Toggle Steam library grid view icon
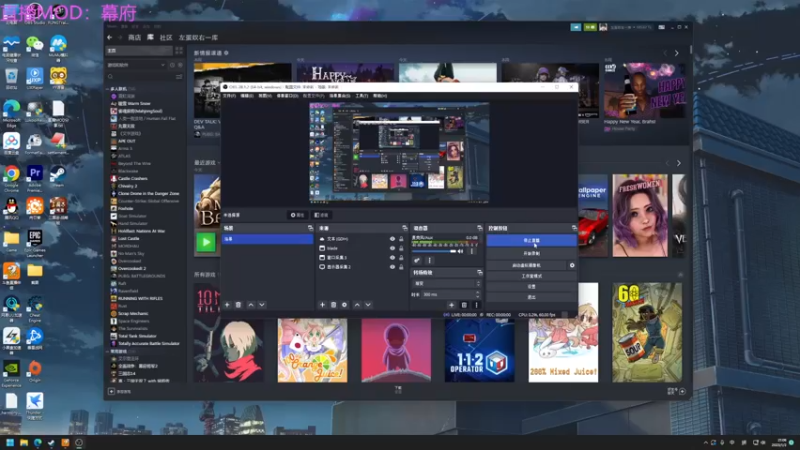 [x=179, y=51]
